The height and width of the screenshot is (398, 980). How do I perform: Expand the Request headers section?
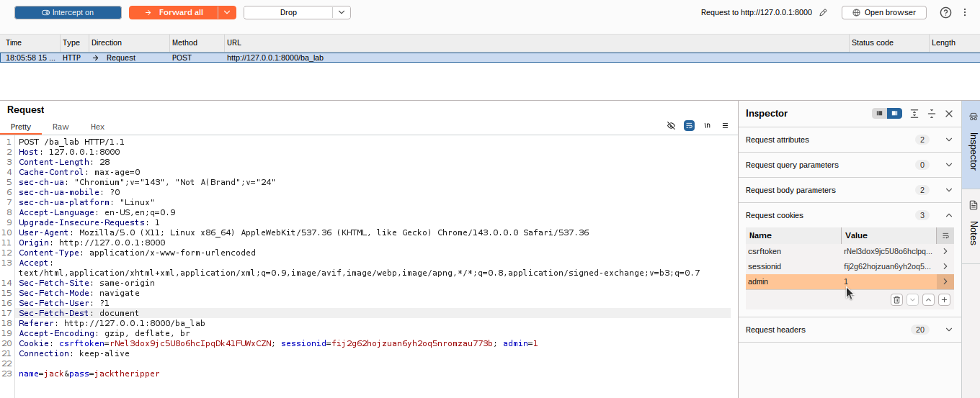pos(948,330)
